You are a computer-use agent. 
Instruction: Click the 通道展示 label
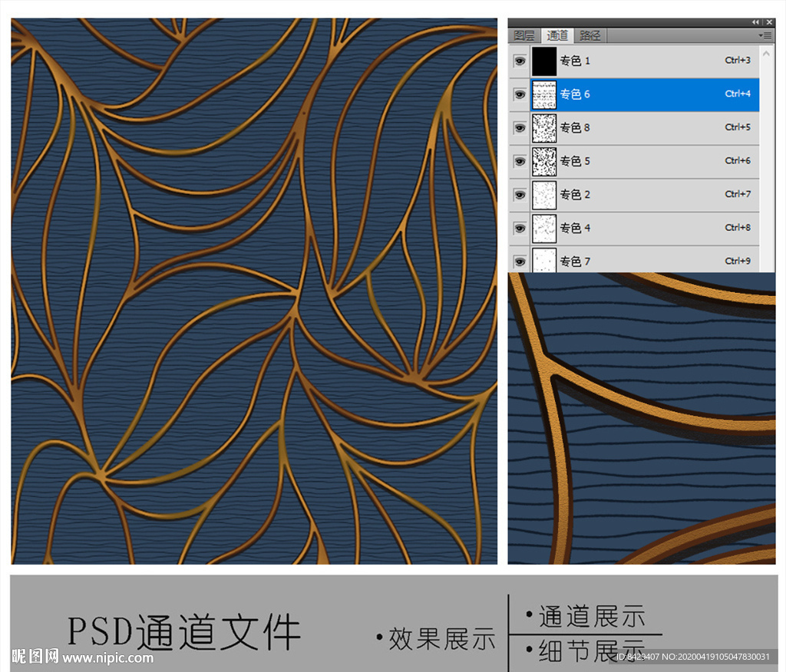click(592, 616)
